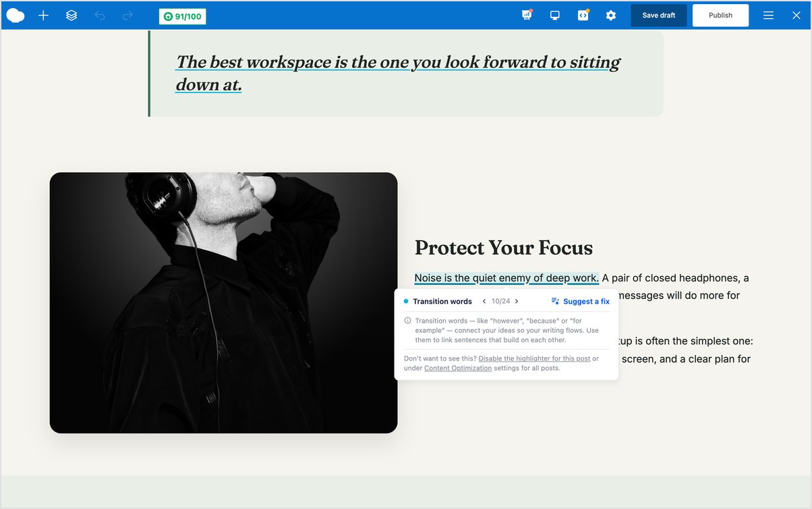Redo the last undone change
This screenshot has width=812, height=509.
(x=128, y=15)
